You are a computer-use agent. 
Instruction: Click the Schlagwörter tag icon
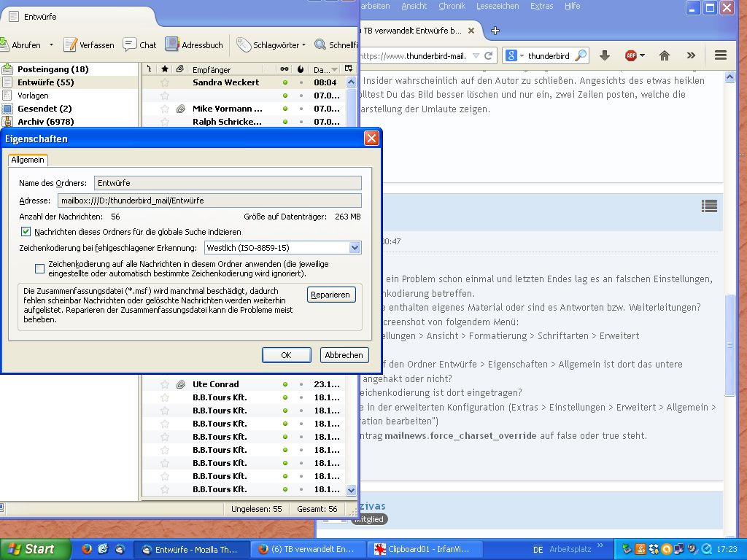244,44
